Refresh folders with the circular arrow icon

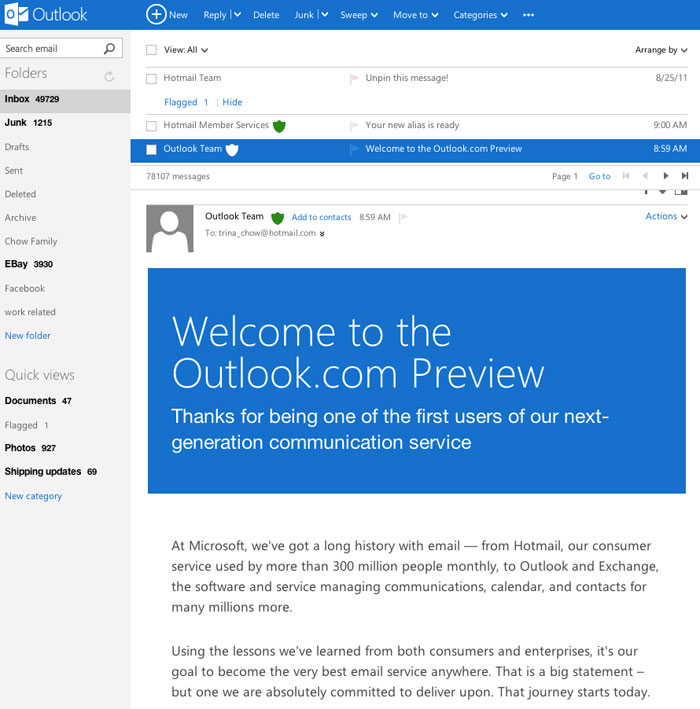pos(109,76)
